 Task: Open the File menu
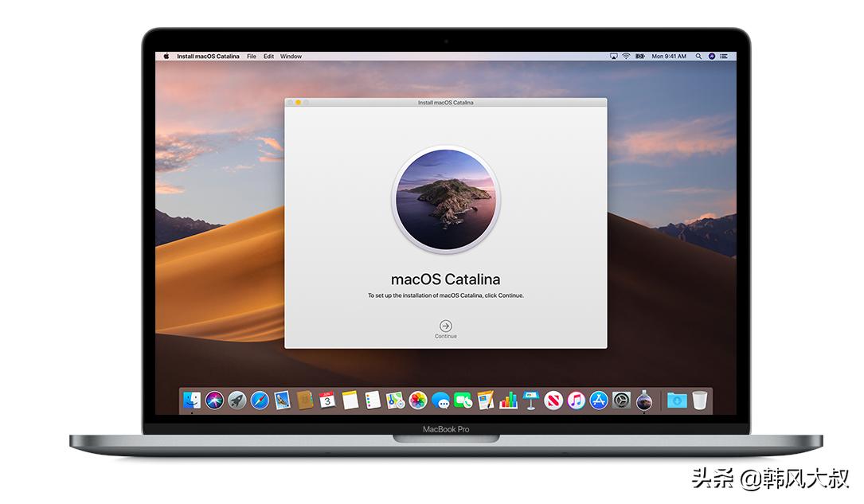tap(252, 57)
